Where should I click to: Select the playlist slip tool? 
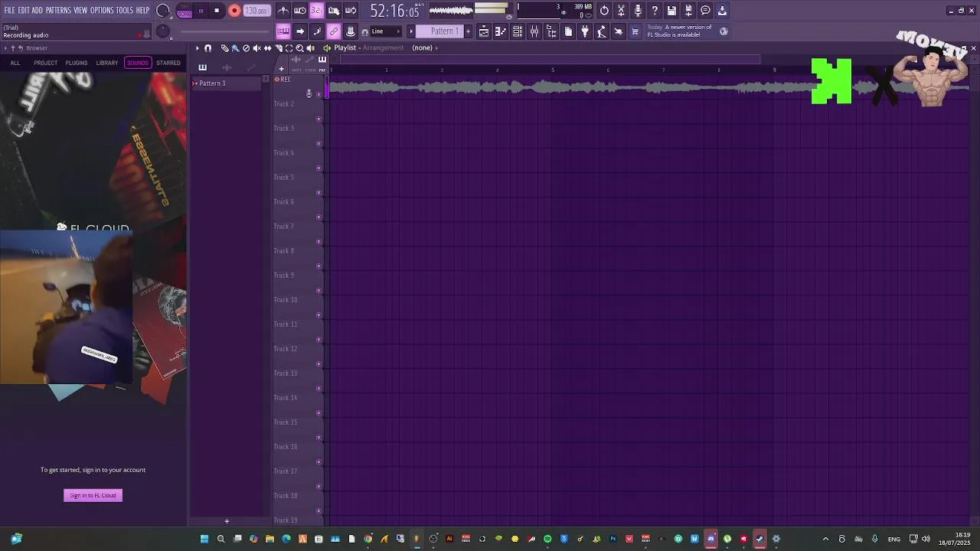click(267, 47)
